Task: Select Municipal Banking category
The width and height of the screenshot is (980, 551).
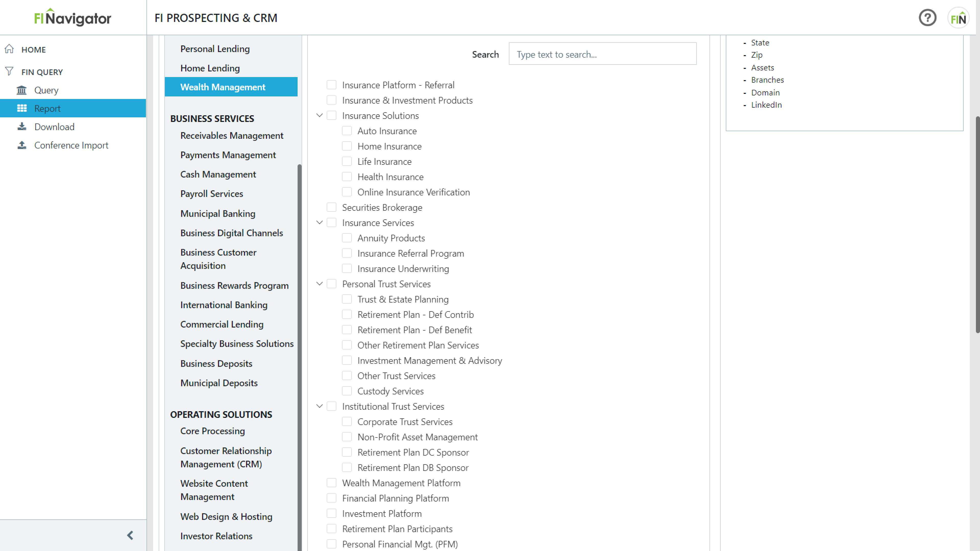Action: pos(218,213)
